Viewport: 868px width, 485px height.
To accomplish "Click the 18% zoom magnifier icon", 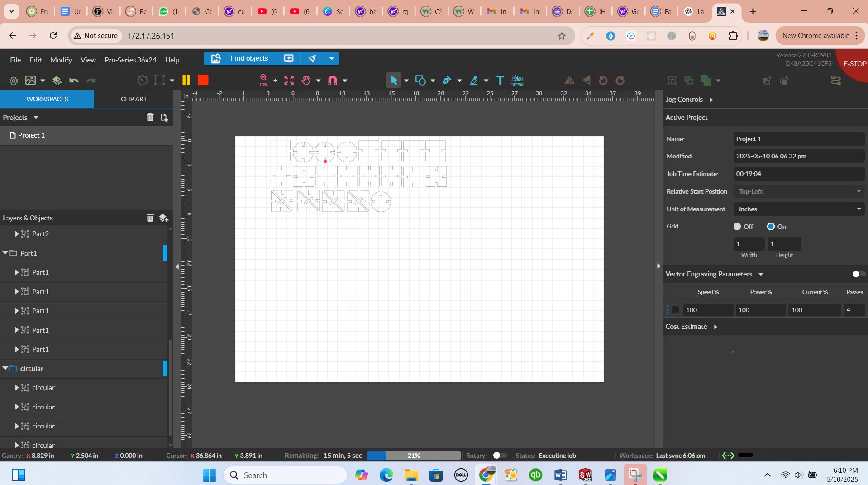I will (x=263, y=80).
